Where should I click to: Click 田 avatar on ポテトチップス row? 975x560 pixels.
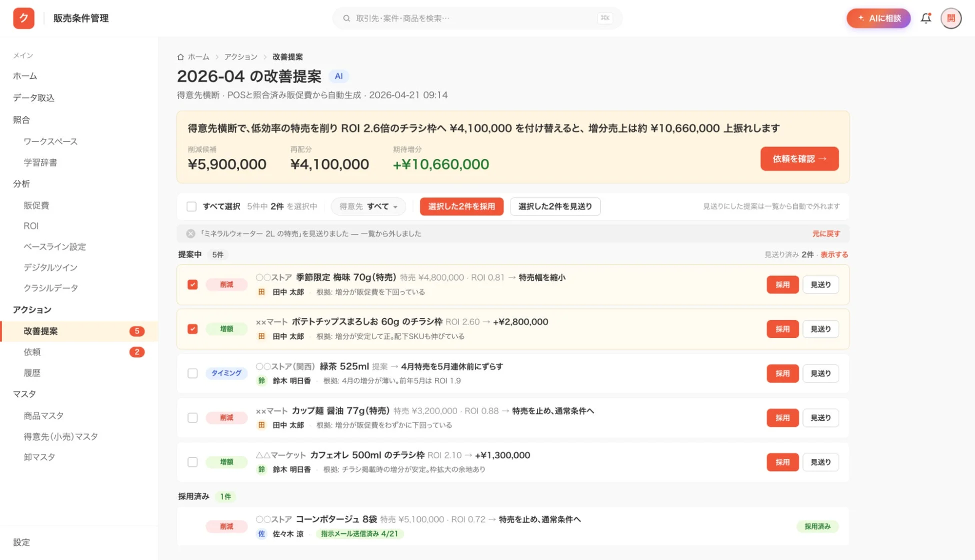tap(261, 336)
